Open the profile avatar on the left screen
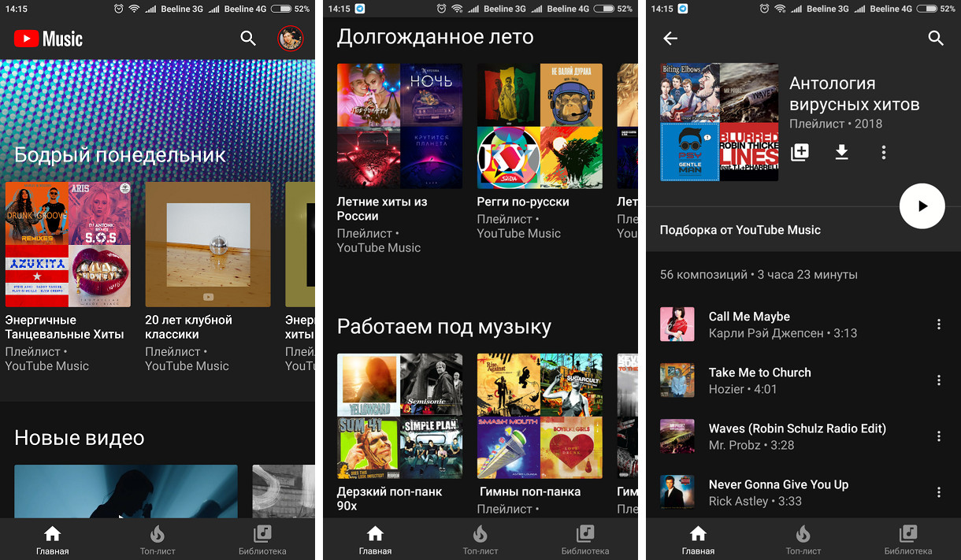The height and width of the screenshot is (560, 961). pos(290,39)
